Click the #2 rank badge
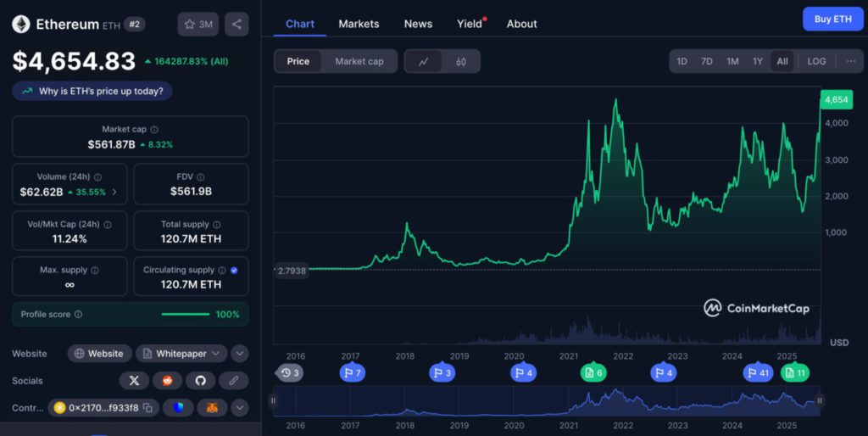This screenshot has width=868, height=436. point(135,25)
